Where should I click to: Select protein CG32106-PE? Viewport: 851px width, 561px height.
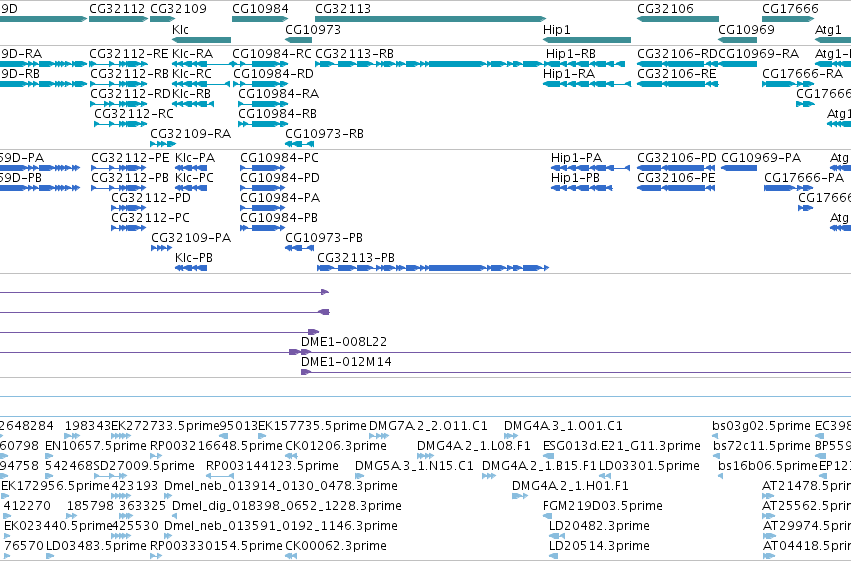676,178
